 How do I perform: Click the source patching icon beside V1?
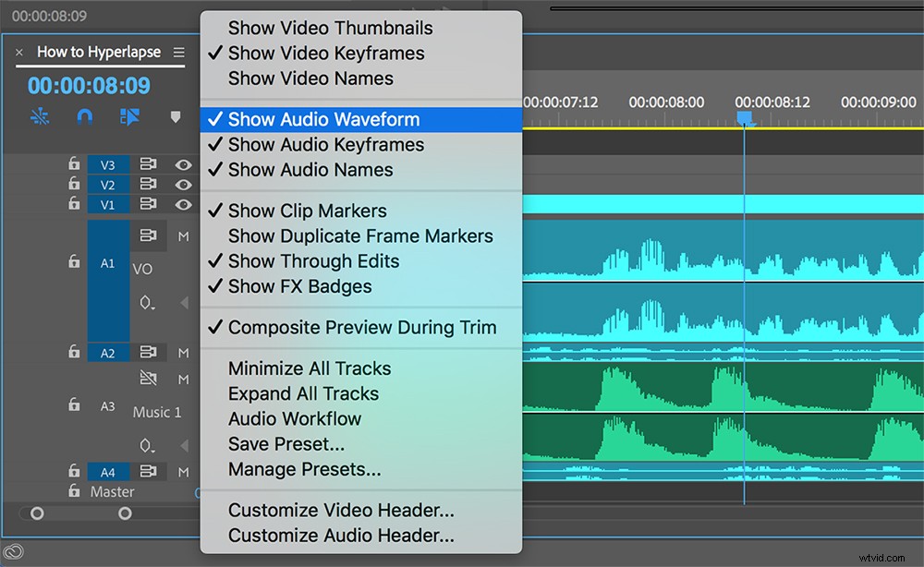(148, 204)
